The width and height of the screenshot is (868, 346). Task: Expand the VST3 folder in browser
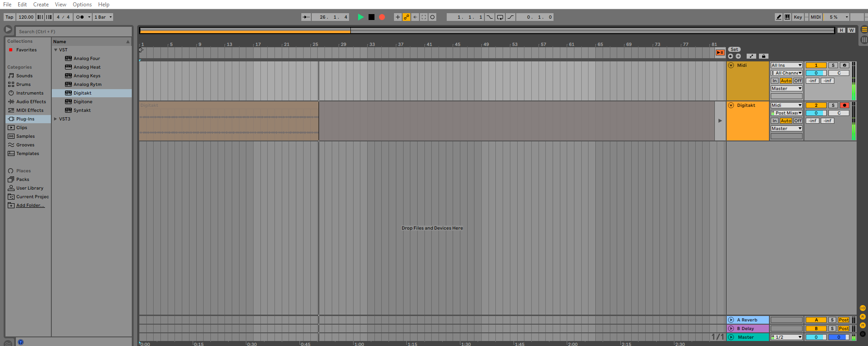(55, 119)
